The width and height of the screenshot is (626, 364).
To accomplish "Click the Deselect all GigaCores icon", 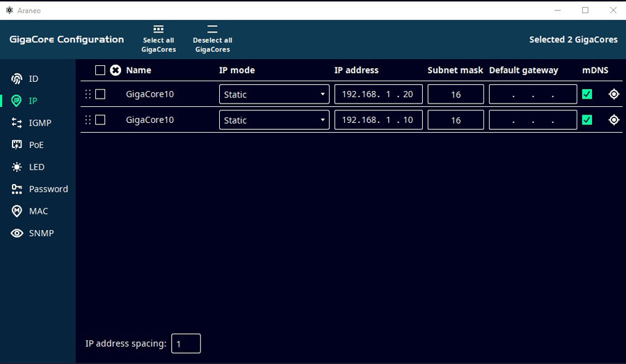I will pos(212,29).
